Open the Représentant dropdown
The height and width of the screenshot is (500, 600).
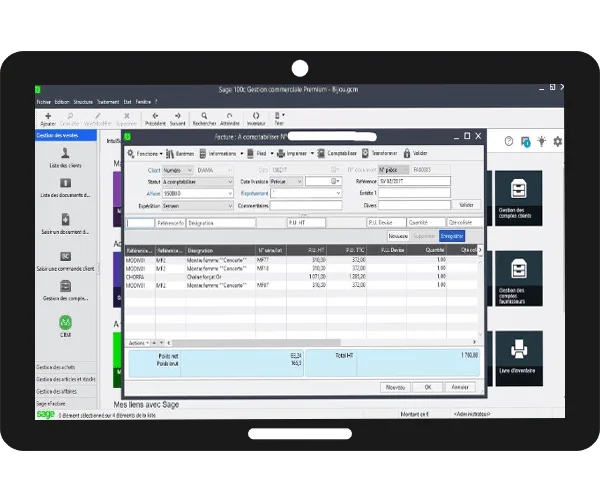[x=306, y=193]
